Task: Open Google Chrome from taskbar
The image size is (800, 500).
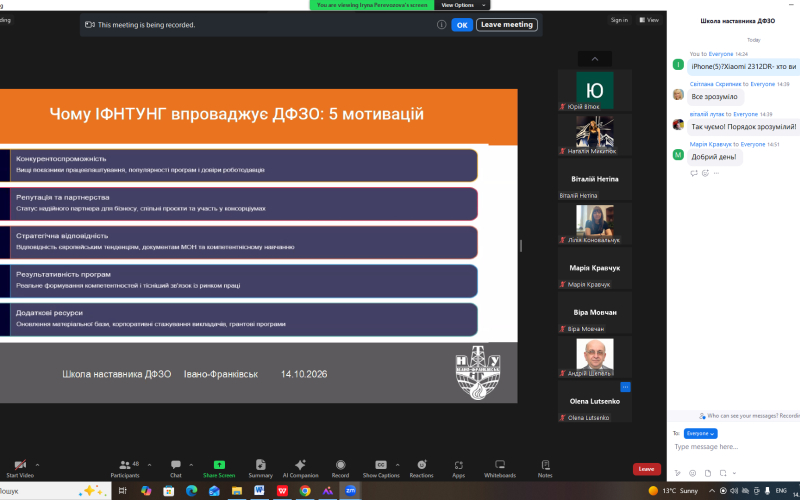Action: pos(305,491)
